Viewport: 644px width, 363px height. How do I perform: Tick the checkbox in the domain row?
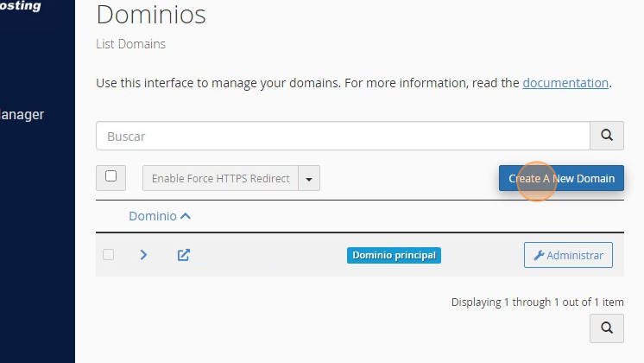pos(108,255)
